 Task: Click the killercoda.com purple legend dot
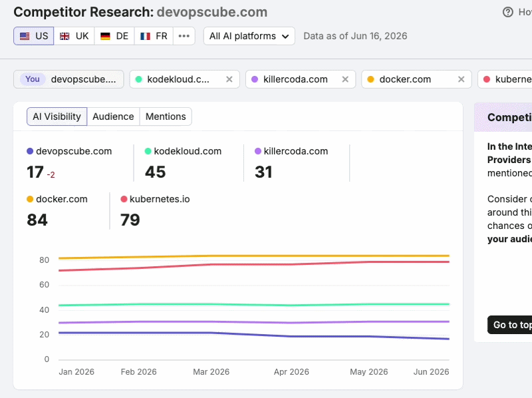click(258, 151)
